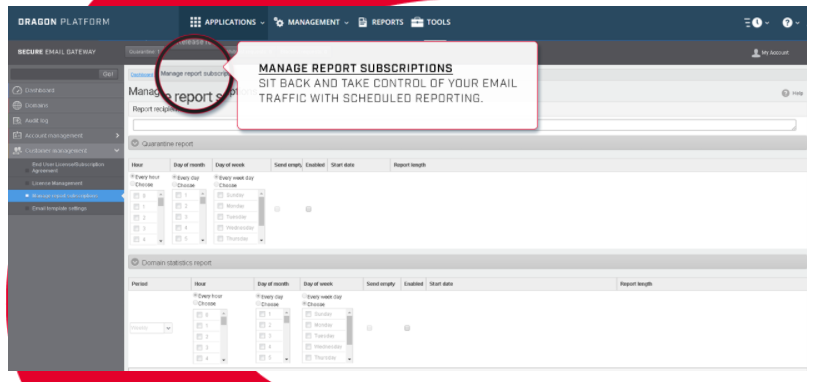The height and width of the screenshot is (382, 822).
Task: Select Every day in Quarantine report
Action: [175, 177]
